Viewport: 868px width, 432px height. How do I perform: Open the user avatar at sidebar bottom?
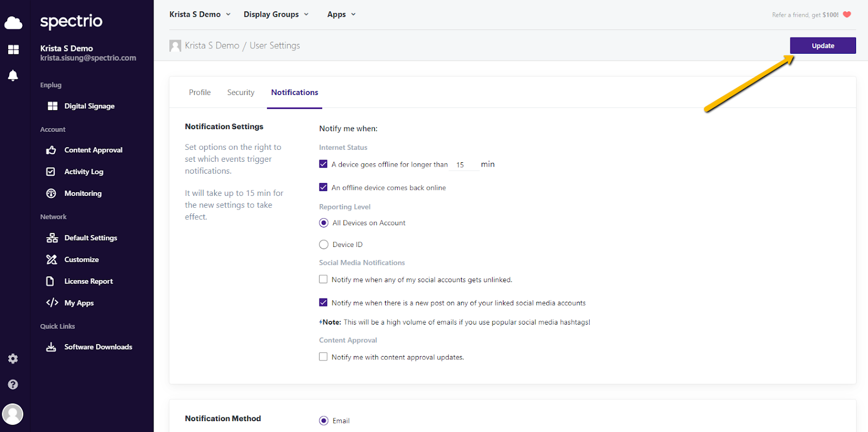click(x=13, y=414)
